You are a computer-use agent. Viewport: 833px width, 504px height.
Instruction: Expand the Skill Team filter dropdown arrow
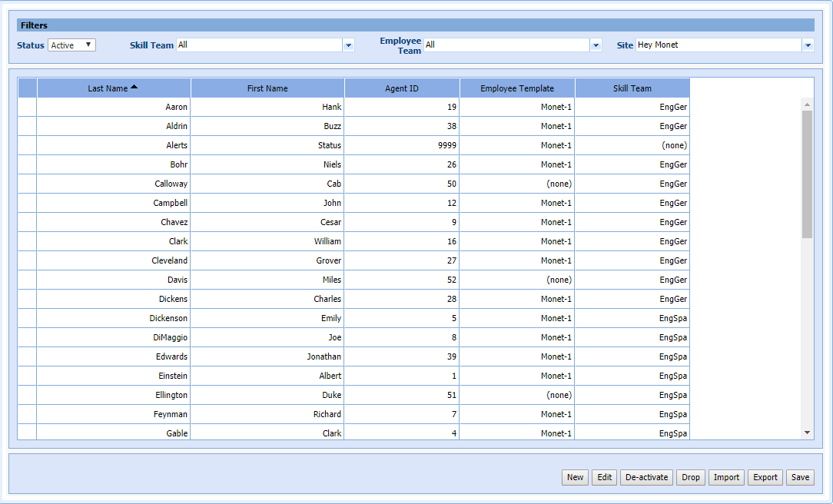click(348, 45)
